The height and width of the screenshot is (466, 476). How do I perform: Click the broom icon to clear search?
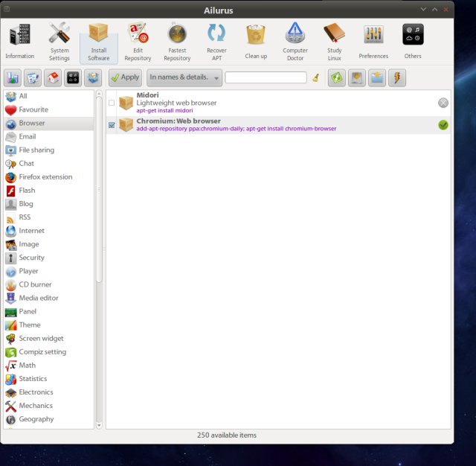[315, 77]
